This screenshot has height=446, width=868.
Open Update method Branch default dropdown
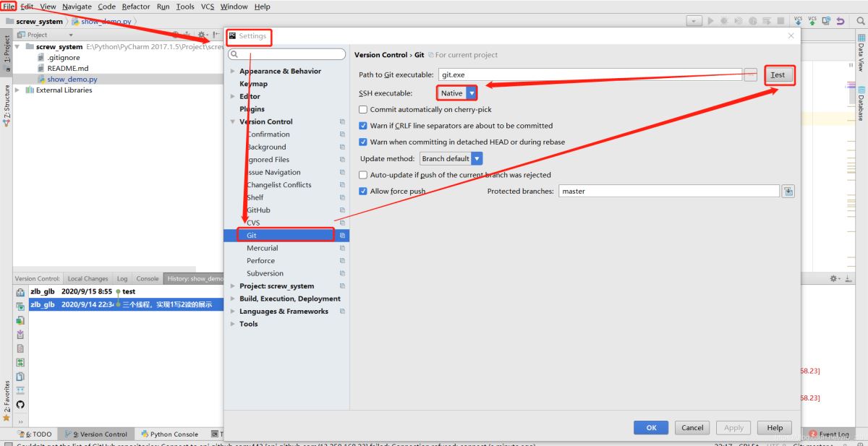point(451,158)
